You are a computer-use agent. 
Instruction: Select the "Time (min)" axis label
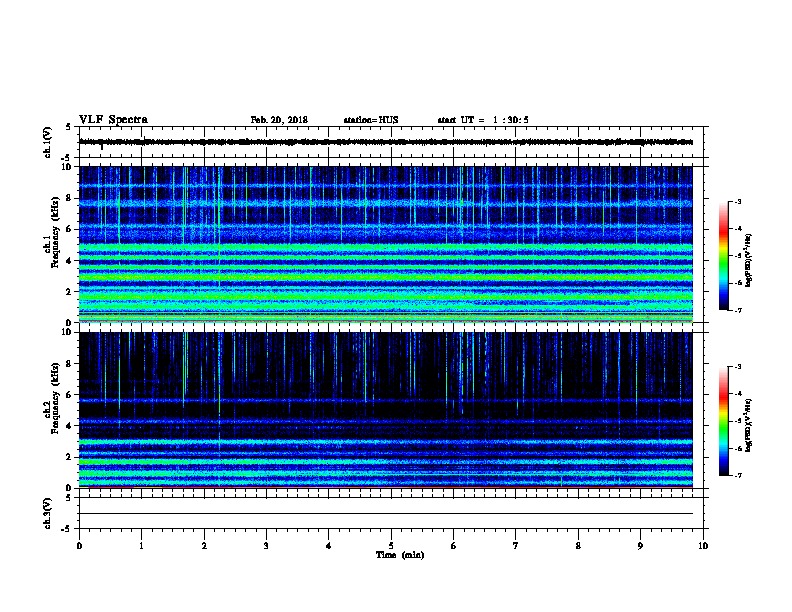click(x=400, y=555)
